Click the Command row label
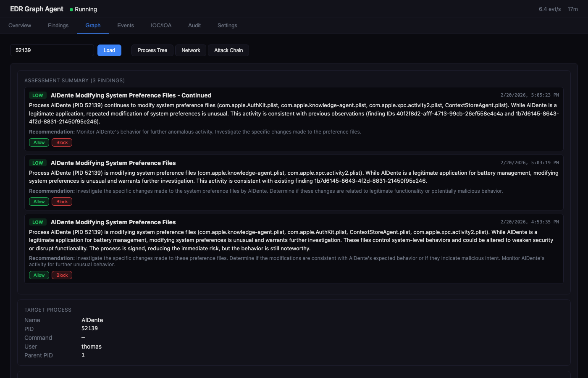This screenshot has width=588, height=378. [x=38, y=338]
